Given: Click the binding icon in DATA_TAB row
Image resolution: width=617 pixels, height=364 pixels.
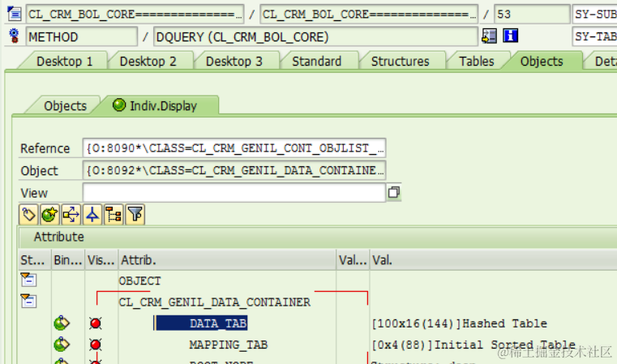Looking at the screenshot, I should [62, 323].
